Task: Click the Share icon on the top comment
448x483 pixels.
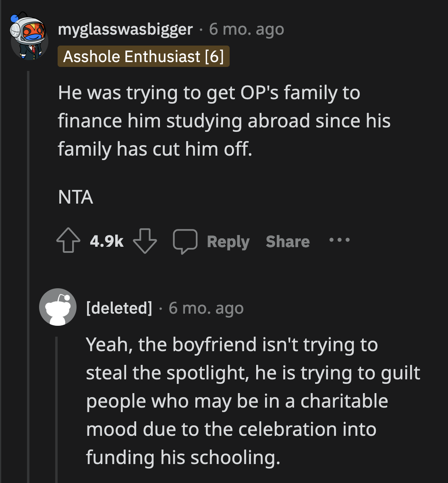Action: coord(287,241)
